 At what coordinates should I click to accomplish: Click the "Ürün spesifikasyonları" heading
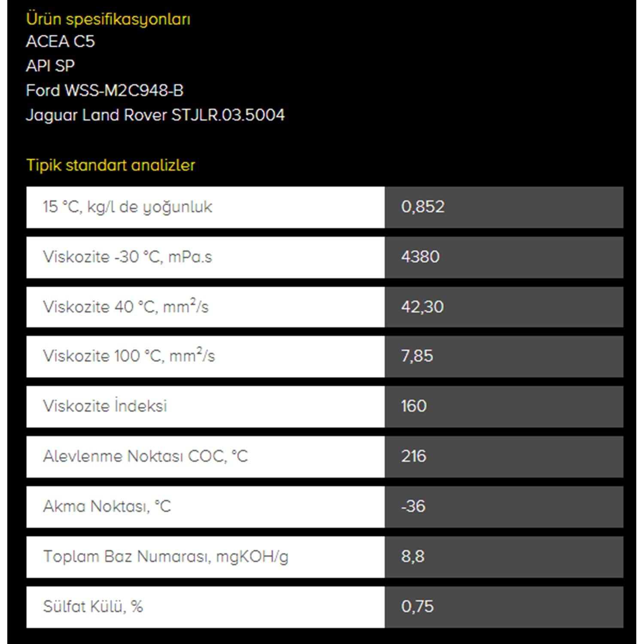(x=108, y=19)
